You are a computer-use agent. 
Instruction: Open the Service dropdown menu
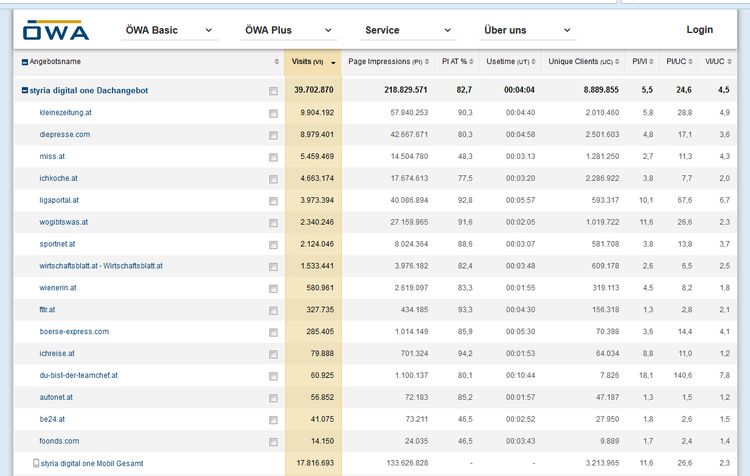click(x=408, y=30)
